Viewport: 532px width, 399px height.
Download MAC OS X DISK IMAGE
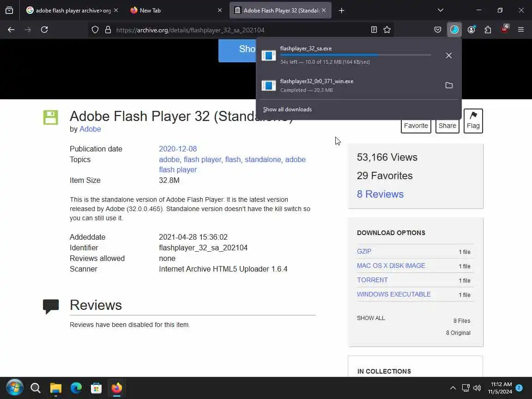391,266
